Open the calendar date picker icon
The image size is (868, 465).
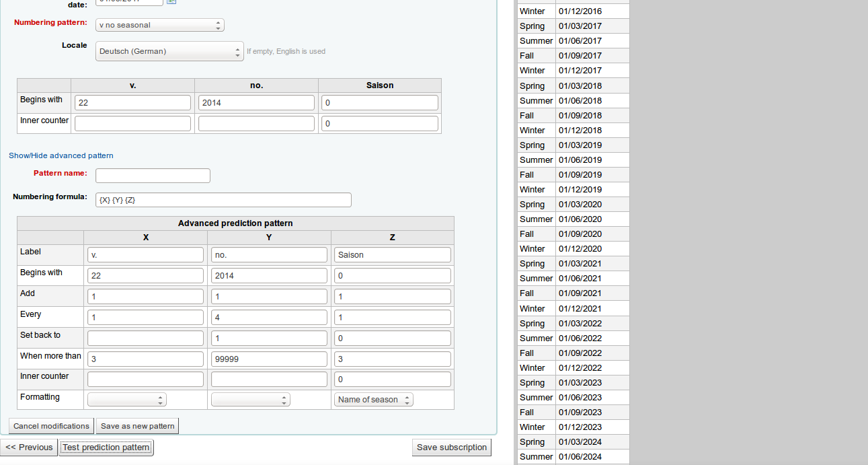coord(171,1)
